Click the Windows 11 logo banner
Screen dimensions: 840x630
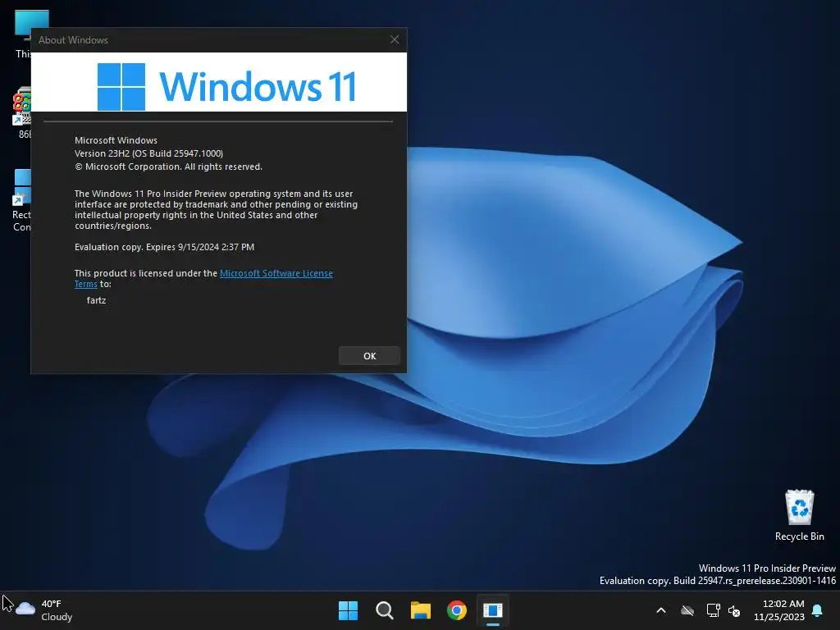(218, 82)
